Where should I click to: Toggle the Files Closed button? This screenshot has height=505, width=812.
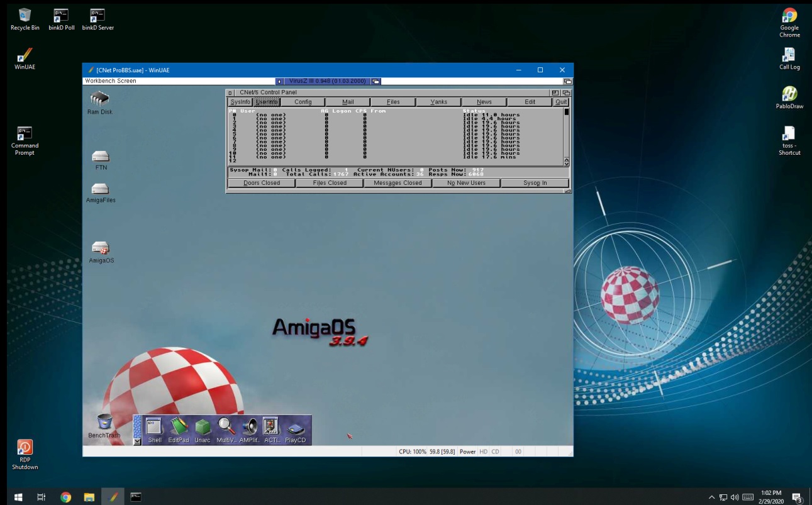click(x=330, y=183)
